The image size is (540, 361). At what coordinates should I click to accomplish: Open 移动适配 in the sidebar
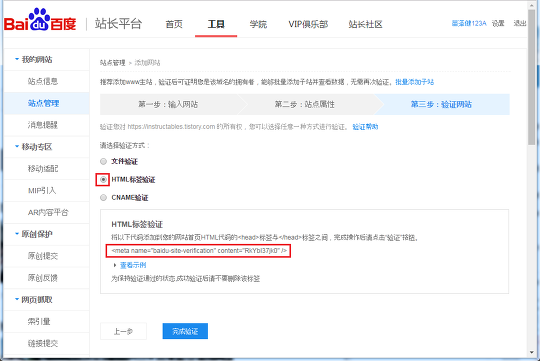point(43,168)
